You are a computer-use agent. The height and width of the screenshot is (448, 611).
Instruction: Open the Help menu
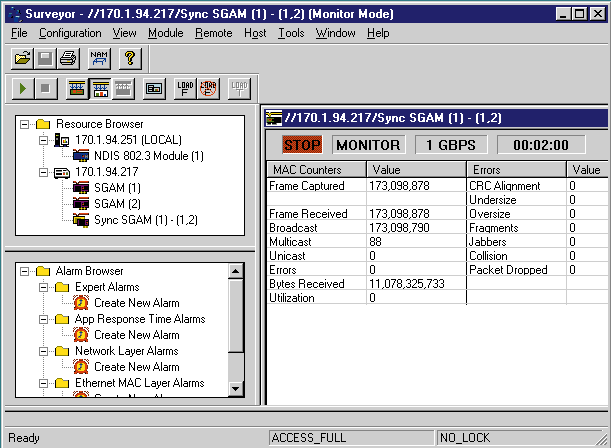click(x=378, y=33)
